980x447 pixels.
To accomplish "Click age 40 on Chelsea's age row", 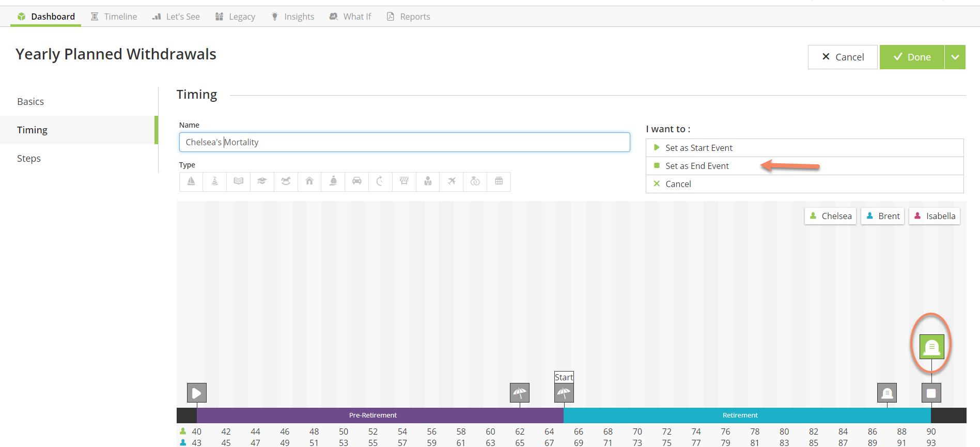I will [x=197, y=431].
